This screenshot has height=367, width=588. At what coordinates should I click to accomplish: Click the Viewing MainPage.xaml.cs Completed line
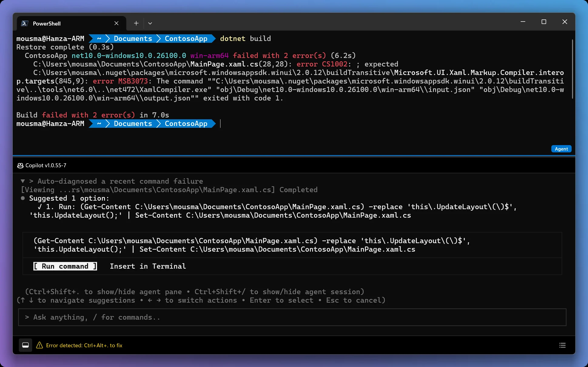pos(169,190)
